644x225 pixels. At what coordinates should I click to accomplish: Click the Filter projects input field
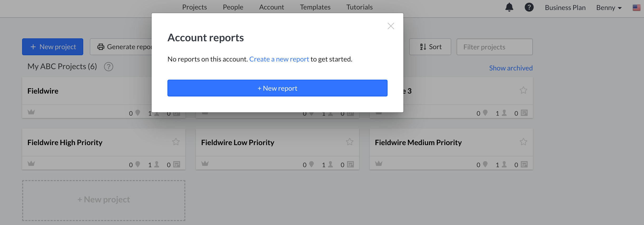pyautogui.click(x=494, y=47)
